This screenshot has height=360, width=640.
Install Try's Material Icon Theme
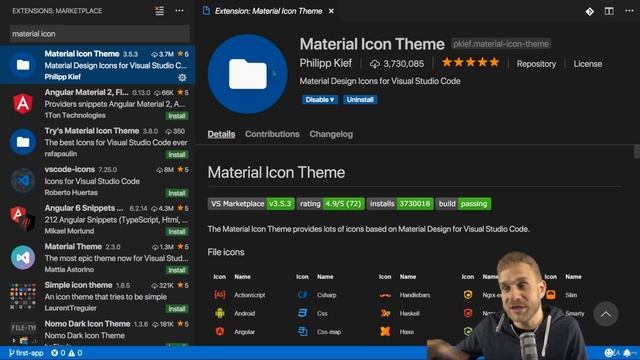click(x=177, y=155)
